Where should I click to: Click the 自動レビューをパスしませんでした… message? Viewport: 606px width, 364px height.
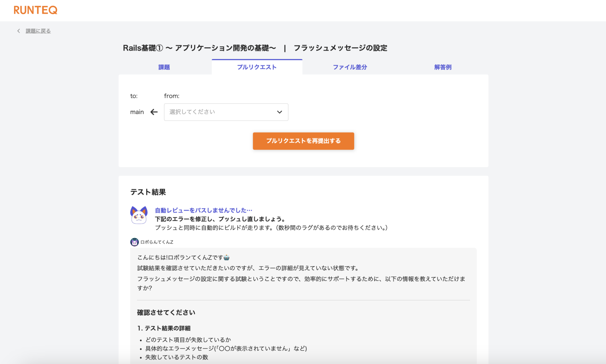203,210
